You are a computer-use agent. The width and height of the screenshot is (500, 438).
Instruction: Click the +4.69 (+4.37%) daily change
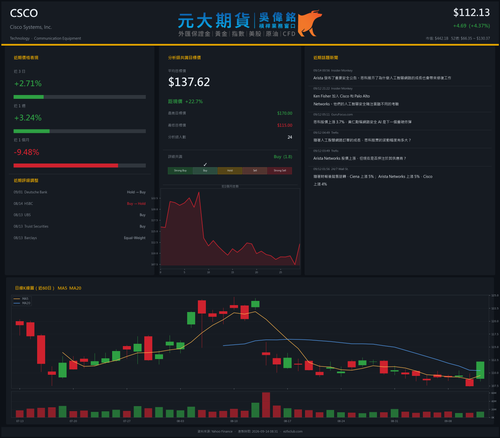point(471,26)
